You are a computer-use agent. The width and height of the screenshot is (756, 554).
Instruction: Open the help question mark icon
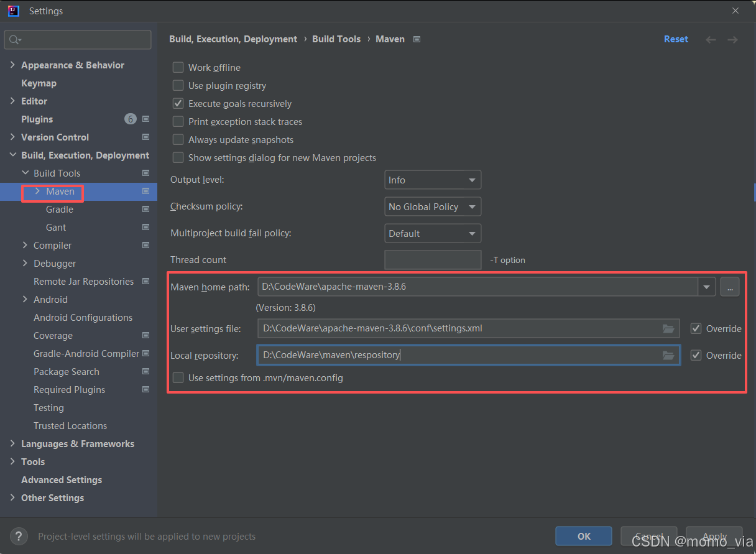coord(19,536)
